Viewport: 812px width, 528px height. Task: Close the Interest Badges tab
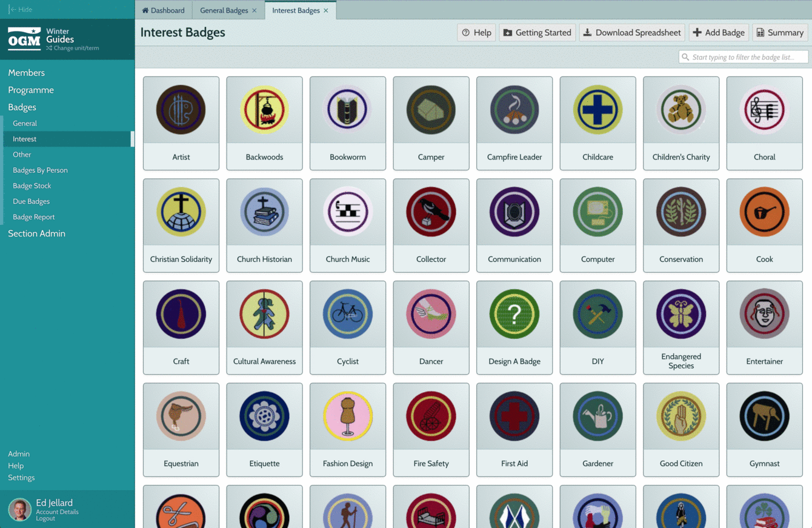pyautogui.click(x=326, y=10)
